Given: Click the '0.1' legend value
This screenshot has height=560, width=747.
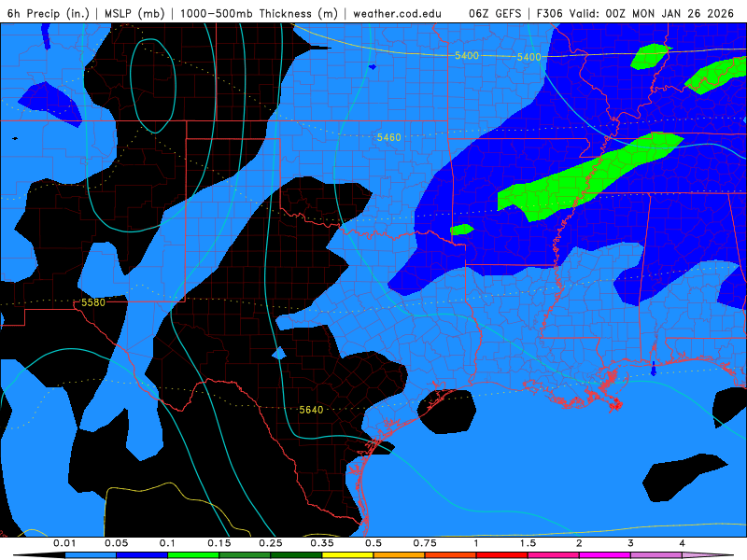Looking at the screenshot, I should [168, 543].
